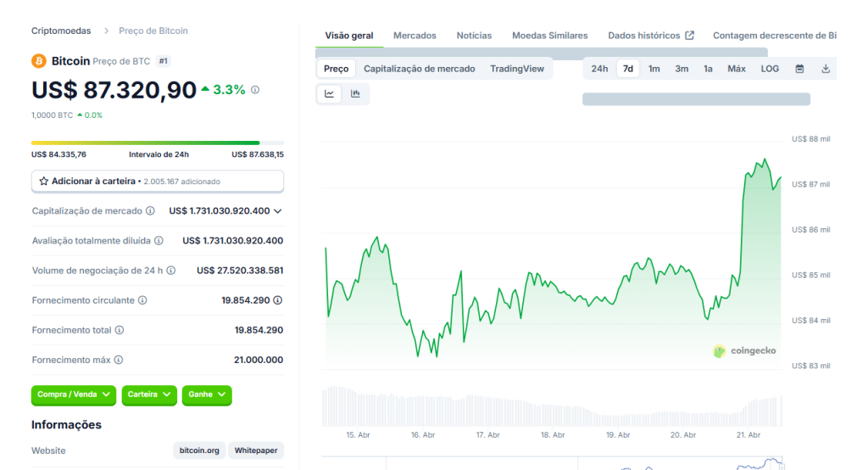Click the horizontal scrollbar under the tabs

pos(542,53)
